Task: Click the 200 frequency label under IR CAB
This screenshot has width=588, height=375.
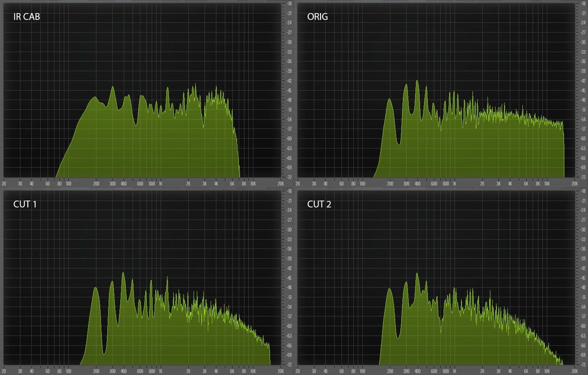Action: (96, 184)
